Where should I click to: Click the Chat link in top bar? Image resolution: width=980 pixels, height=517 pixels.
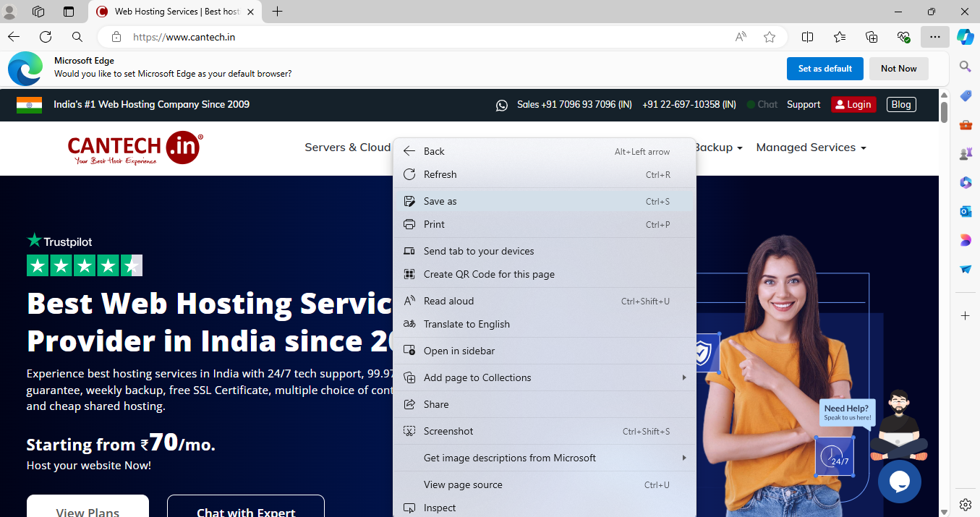click(x=762, y=105)
